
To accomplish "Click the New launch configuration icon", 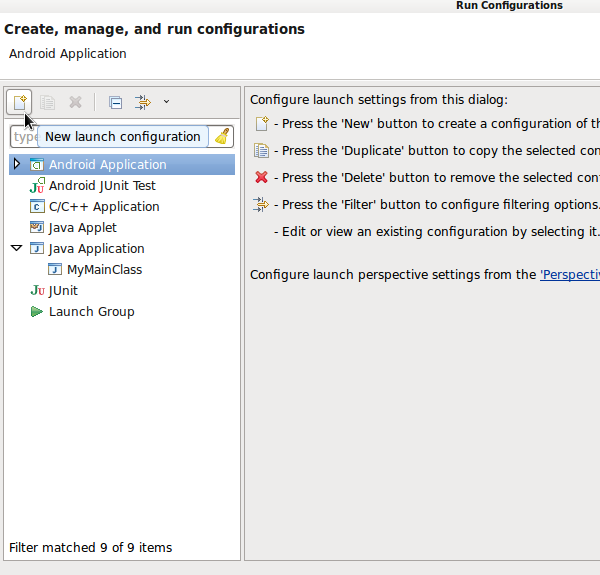I will tap(19, 102).
